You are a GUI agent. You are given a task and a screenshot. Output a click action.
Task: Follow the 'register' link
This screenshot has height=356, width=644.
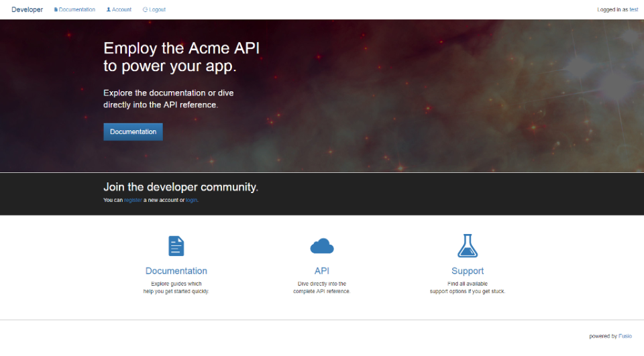[x=133, y=200]
